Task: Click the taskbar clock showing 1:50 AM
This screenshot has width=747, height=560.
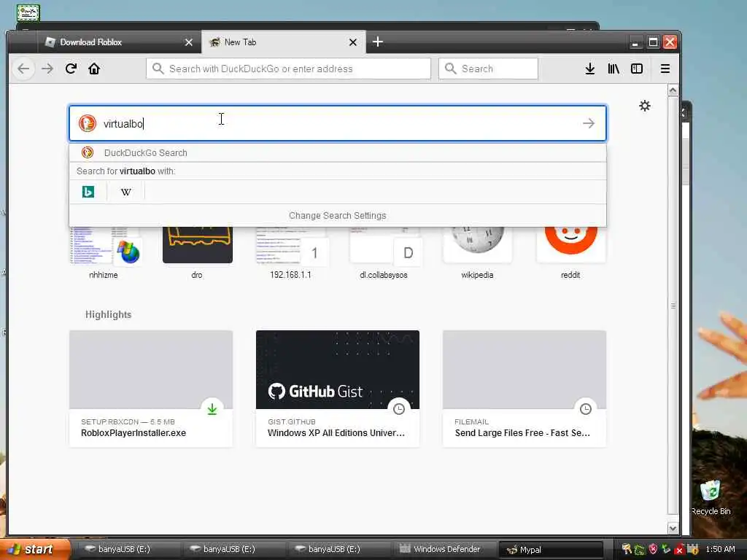Action: tap(720, 549)
